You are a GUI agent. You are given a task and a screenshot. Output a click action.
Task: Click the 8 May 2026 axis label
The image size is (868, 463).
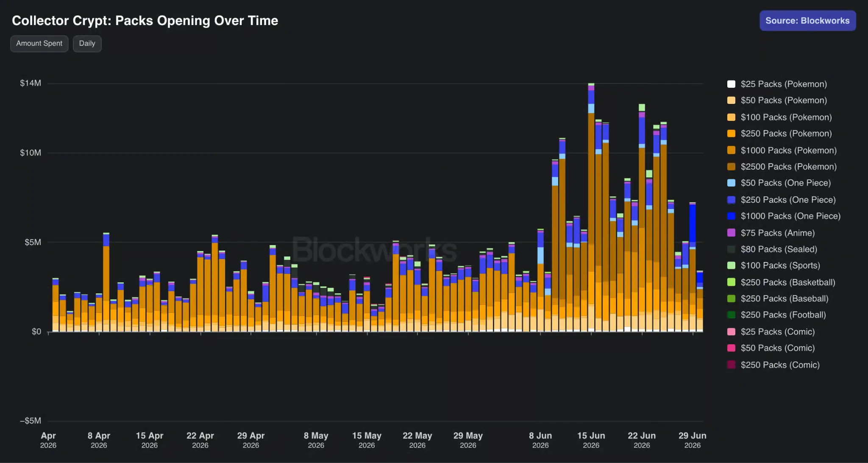(316, 440)
